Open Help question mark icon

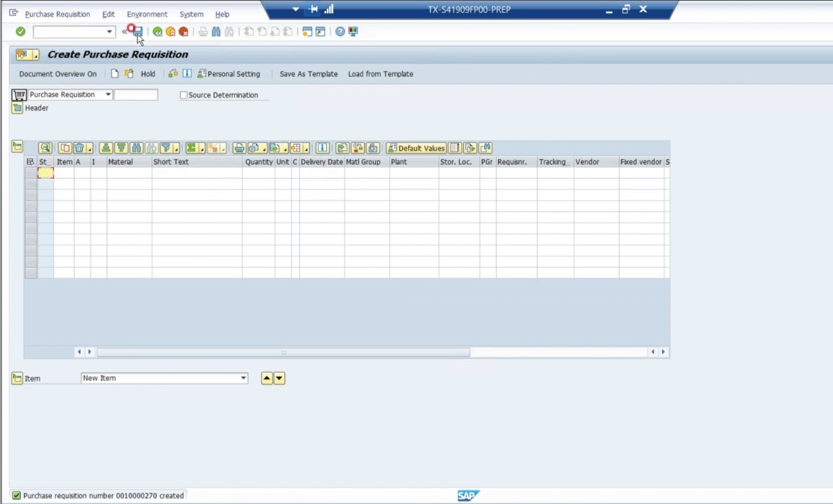(x=340, y=32)
